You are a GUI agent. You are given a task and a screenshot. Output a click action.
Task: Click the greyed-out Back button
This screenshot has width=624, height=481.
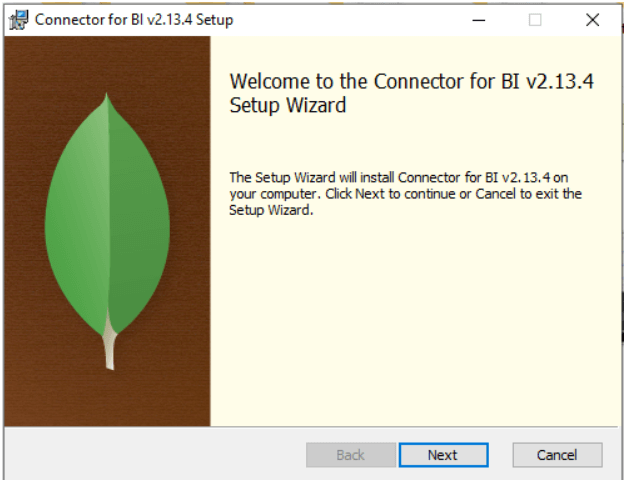click(351, 455)
